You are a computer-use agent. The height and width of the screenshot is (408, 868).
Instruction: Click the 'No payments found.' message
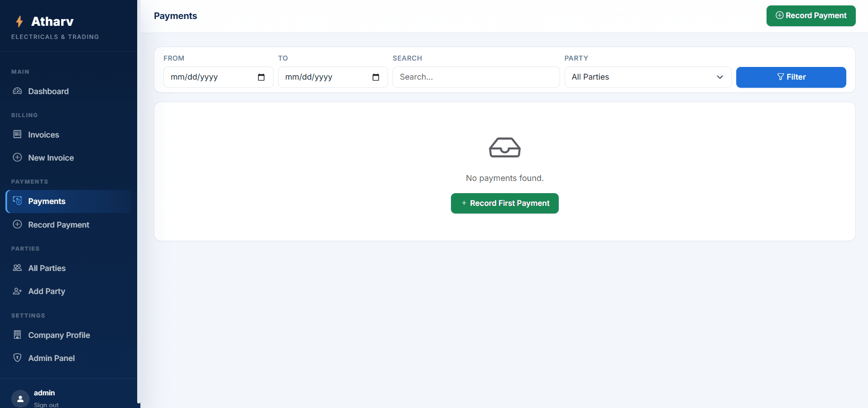pyautogui.click(x=505, y=178)
